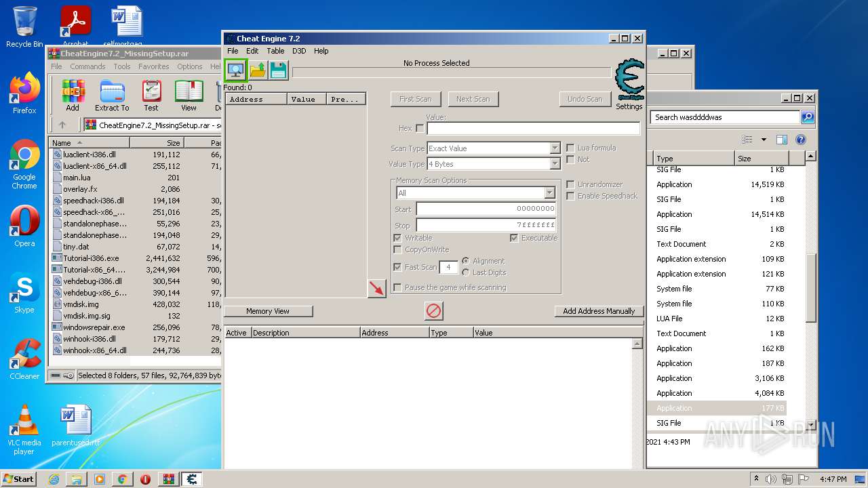Go up one folder in WinRAR
This screenshot has height=488, width=868.
tap(62, 125)
